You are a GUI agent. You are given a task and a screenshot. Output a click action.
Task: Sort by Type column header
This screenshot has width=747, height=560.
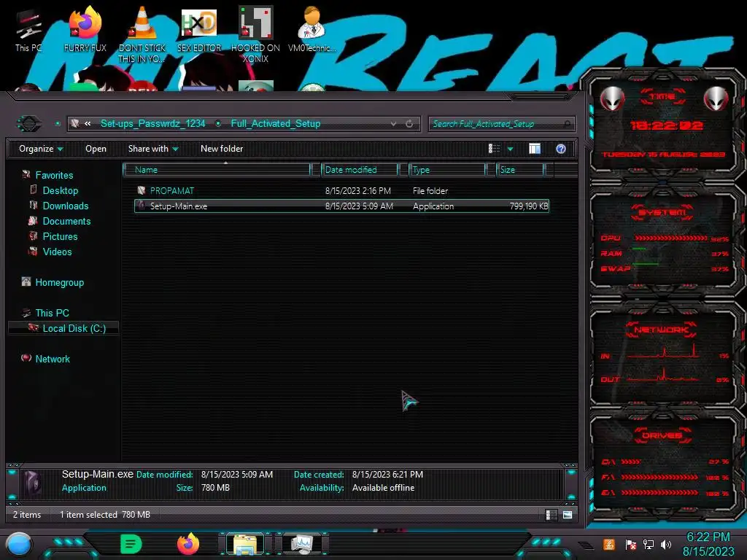pos(447,170)
